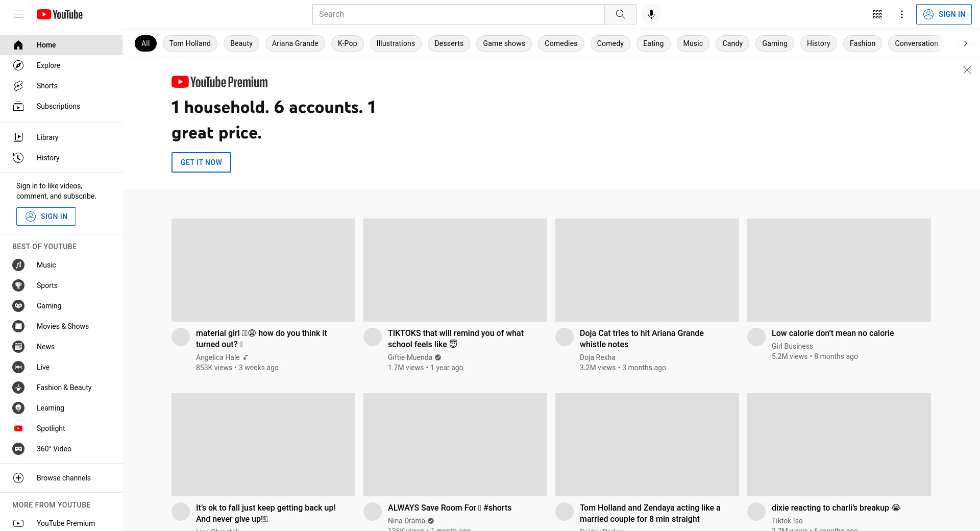
Task: Open Music under Best of YouTube
Action: [x=61, y=265]
